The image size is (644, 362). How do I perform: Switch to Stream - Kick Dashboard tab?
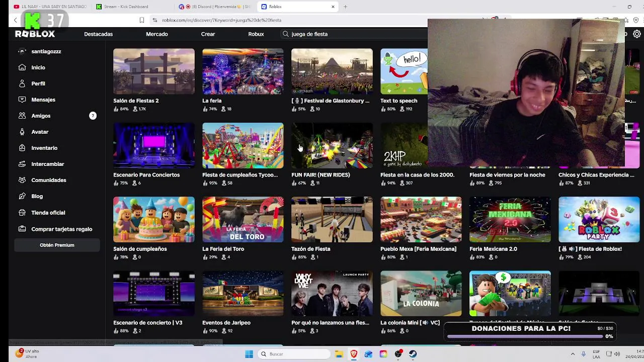pyautogui.click(x=132, y=7)
